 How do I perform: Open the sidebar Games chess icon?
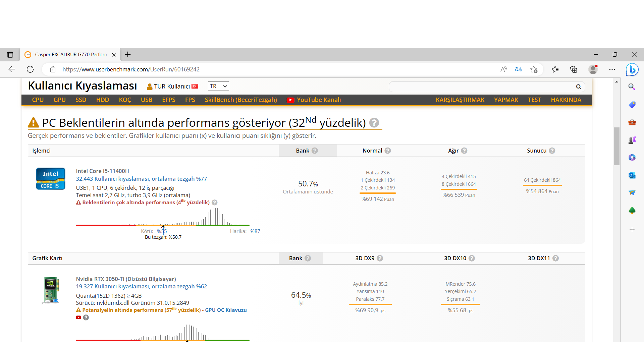click(x=632, y=140)
